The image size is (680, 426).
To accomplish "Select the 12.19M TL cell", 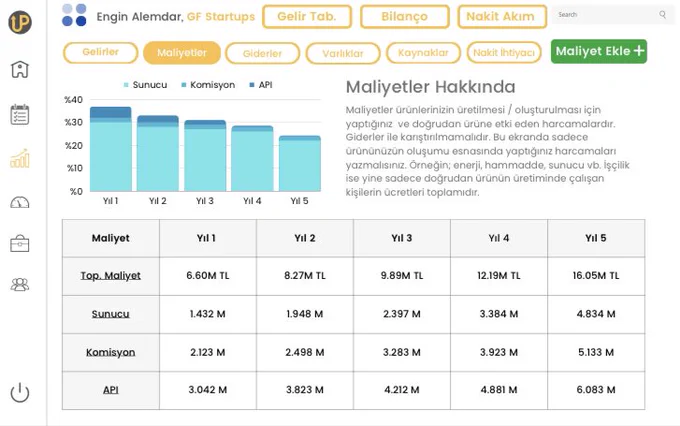I will [499, 276].
